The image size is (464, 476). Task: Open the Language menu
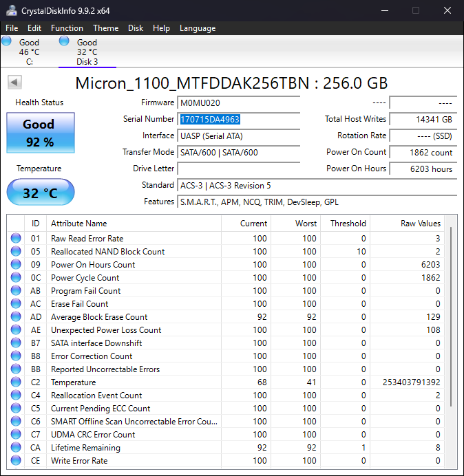198,28
